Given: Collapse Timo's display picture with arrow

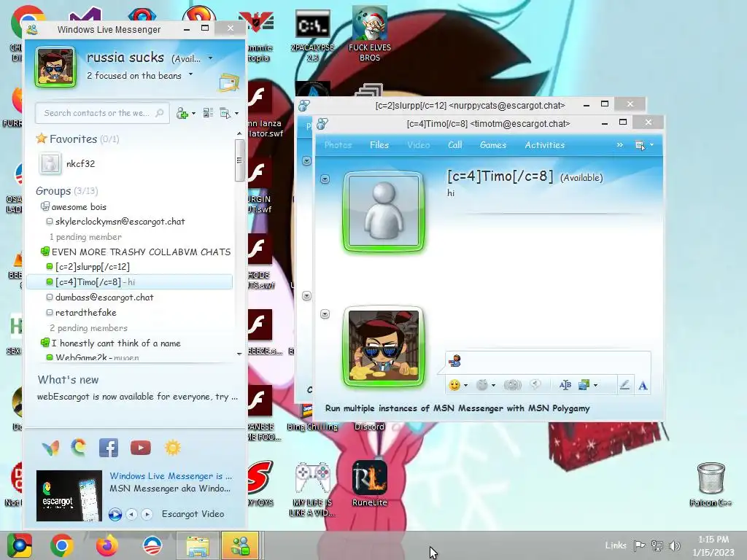Looking at the screenshot, I should [x=325, y=179].
